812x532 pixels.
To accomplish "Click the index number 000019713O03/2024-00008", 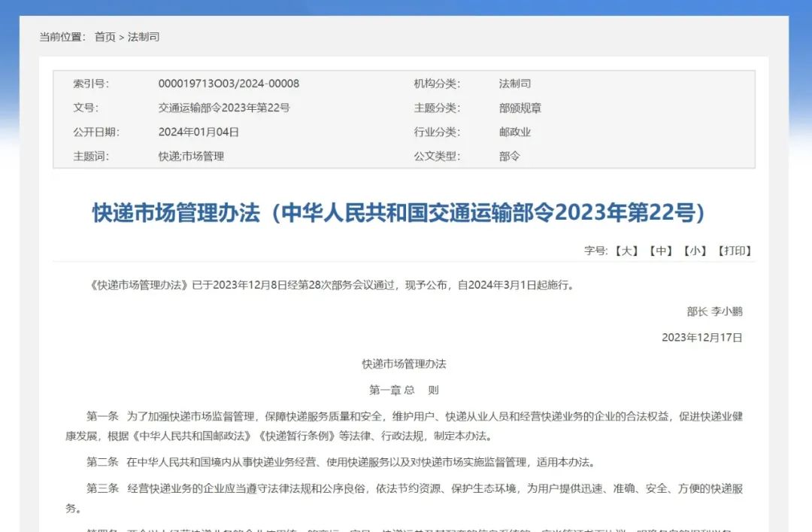I will [x=229, y=84].
